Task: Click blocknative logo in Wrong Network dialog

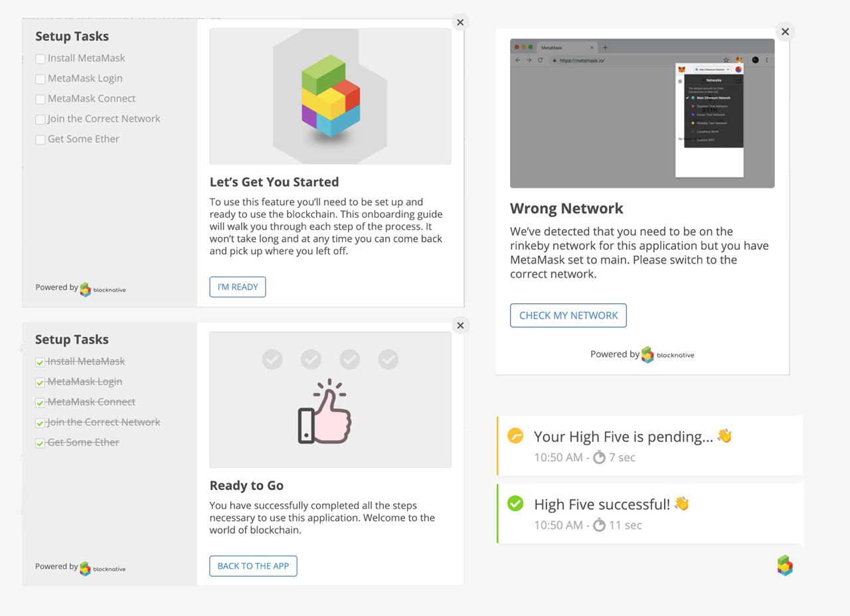Action: coord(668,354)
